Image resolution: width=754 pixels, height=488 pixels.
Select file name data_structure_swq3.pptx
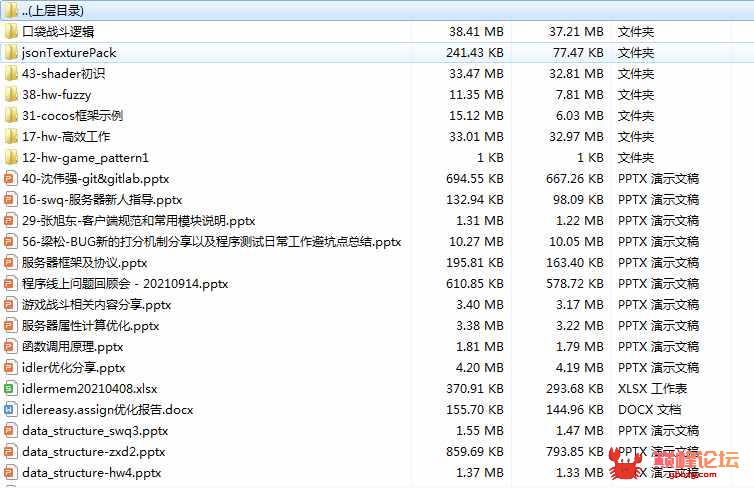[x=95, y=431]
